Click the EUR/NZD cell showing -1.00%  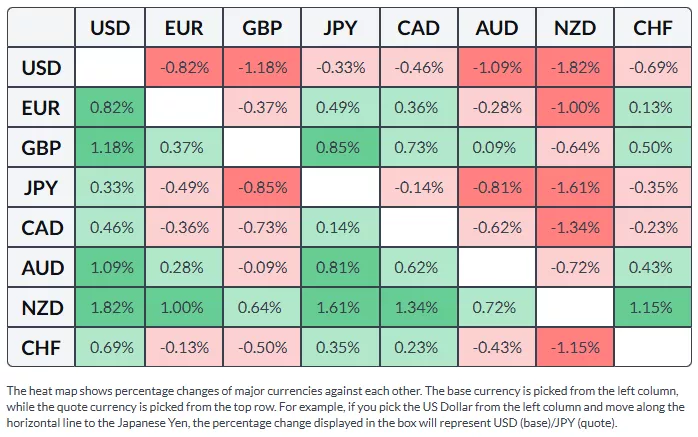574,108
